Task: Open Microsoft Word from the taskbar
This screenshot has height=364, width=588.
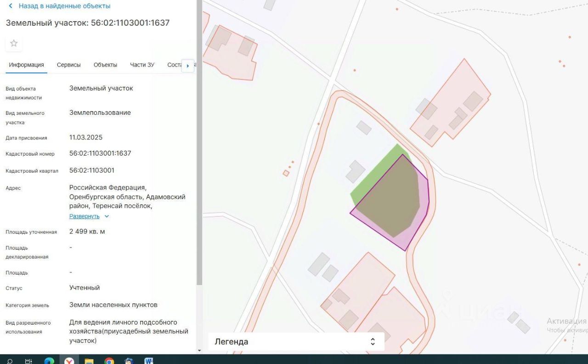Action: (149, 361)
